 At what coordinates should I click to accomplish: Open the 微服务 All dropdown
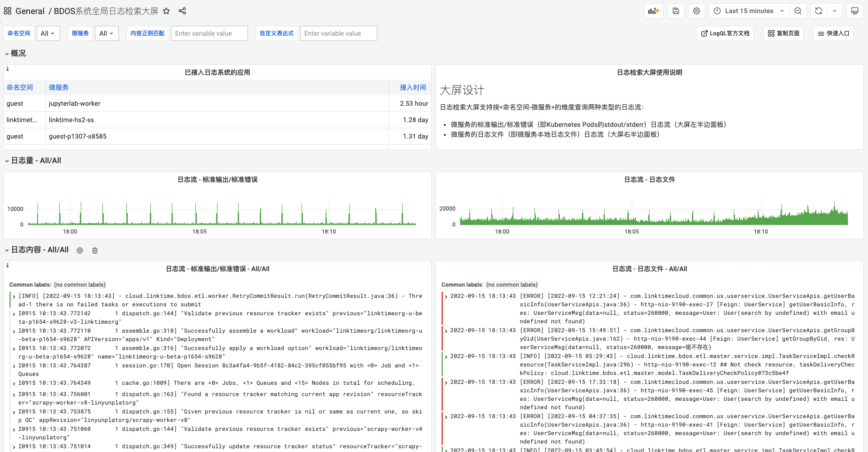tap(107, 33)
